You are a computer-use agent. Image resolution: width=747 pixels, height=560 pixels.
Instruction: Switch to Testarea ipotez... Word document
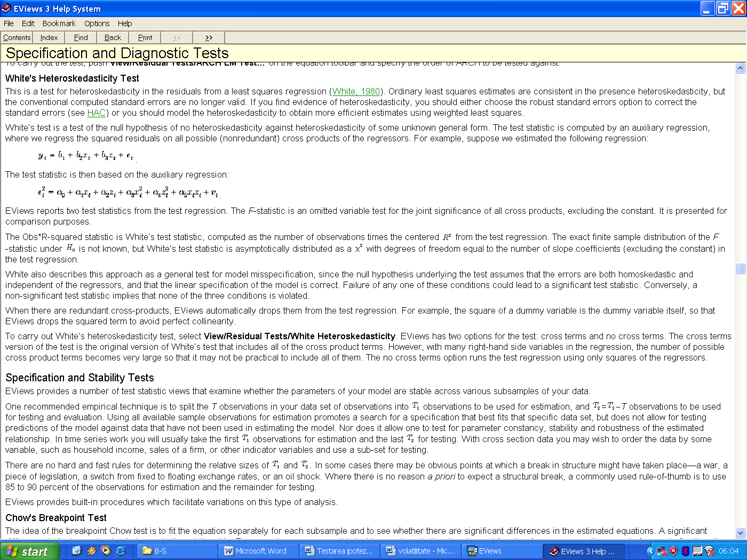tap(340, 551)
